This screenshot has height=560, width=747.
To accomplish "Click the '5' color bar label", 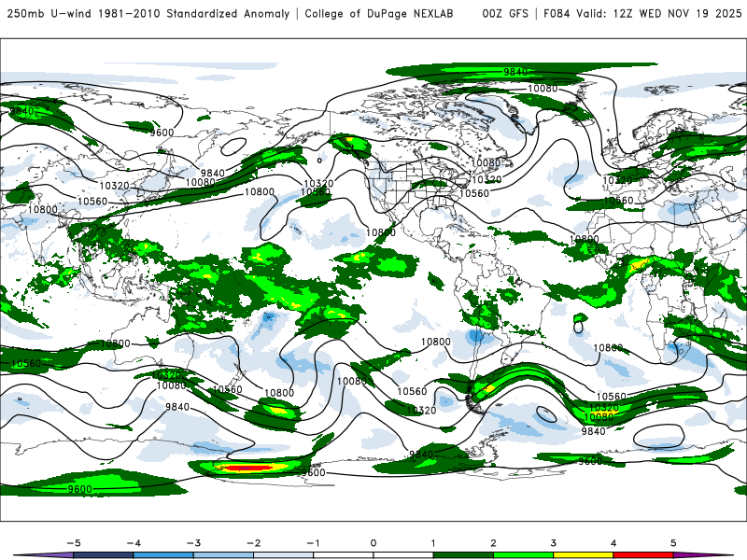I will point(673,543).
